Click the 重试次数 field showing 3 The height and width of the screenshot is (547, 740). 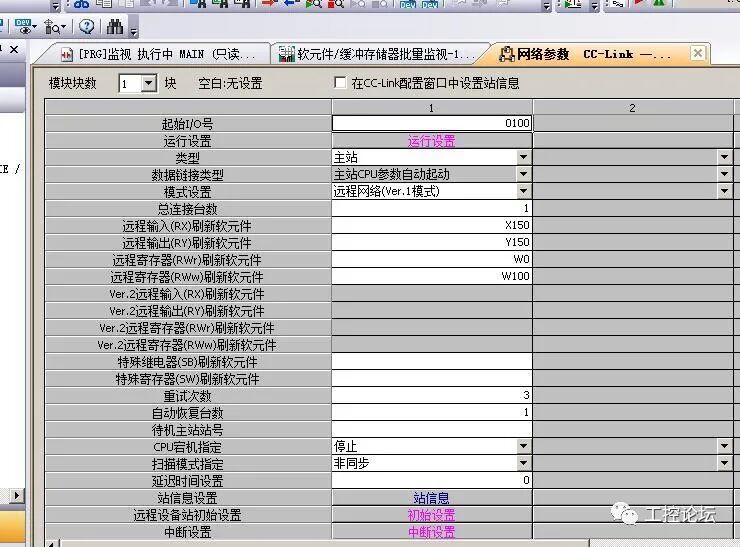click(x=432, y=395)
